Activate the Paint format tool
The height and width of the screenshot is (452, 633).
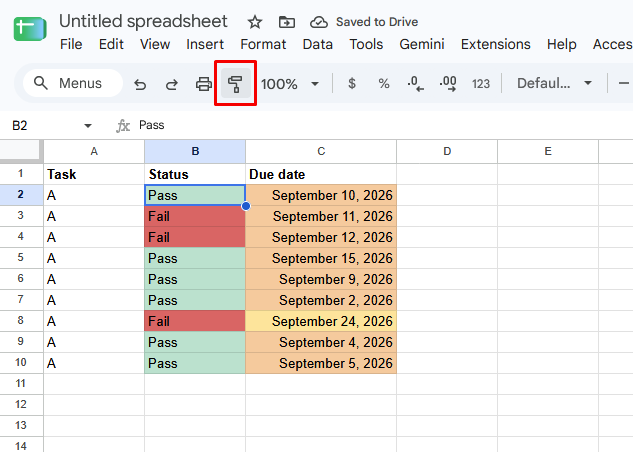pos(235,84)
